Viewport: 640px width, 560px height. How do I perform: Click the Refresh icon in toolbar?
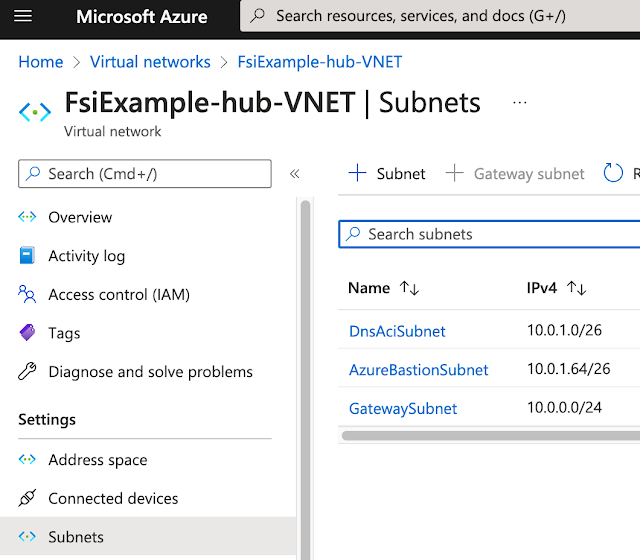(613, 174)
